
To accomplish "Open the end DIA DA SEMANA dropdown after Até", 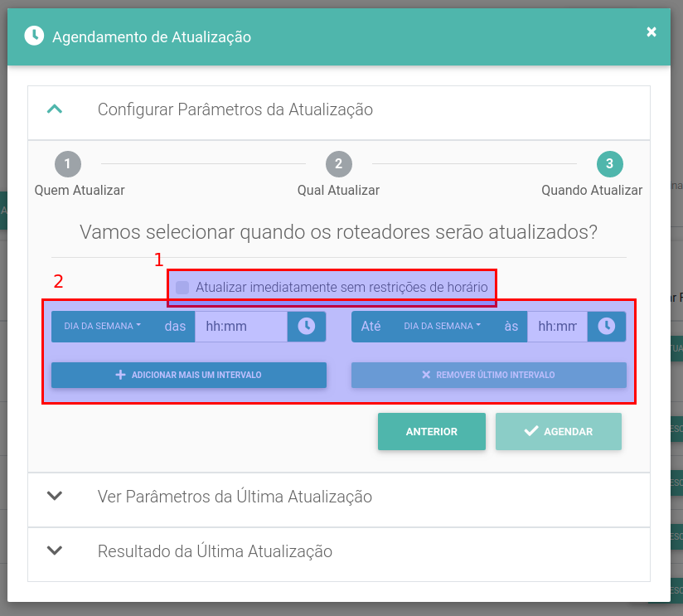I will 442,326.
